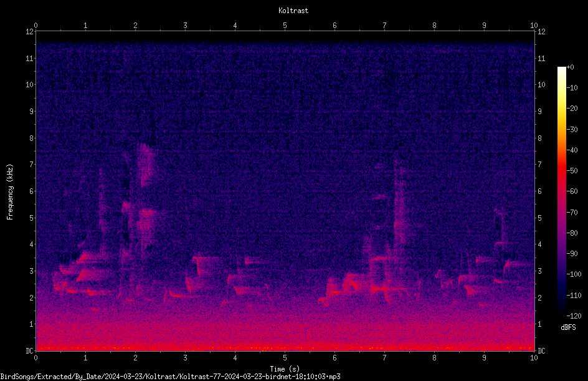Click the +0 mark on the colorbar

[570, 67]
